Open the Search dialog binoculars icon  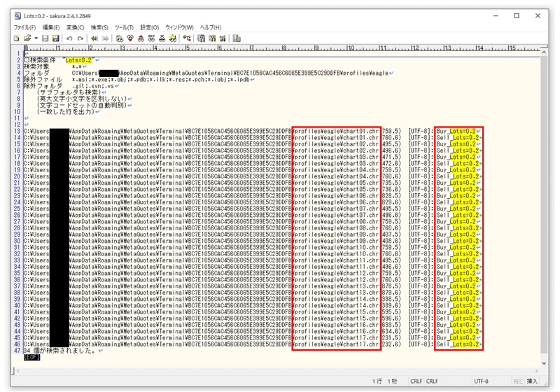120,38
